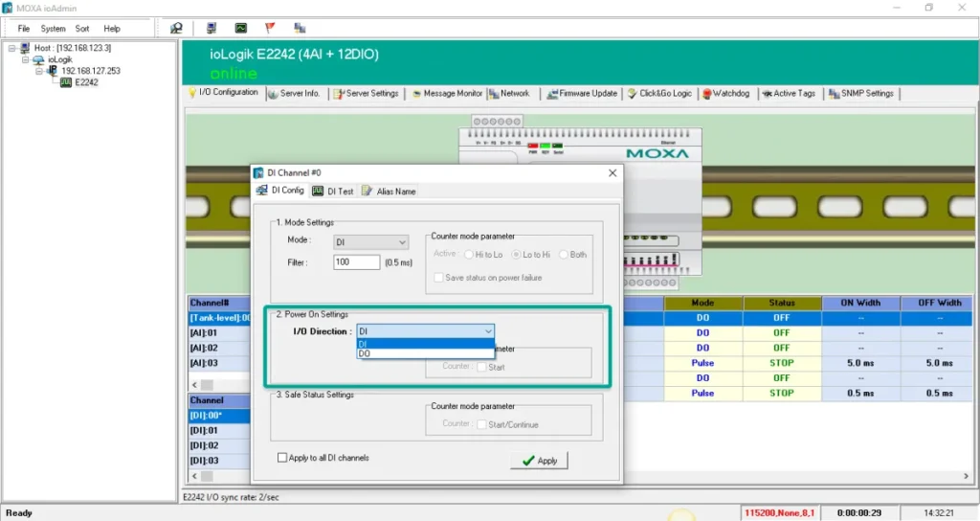Open the File menu
The height and width of the screenshot is (521, 980).
pyautogui.click(x=24, y=29)
